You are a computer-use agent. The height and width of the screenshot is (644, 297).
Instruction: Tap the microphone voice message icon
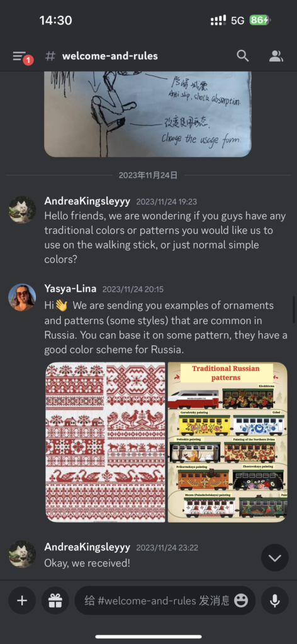coord(275,601)
